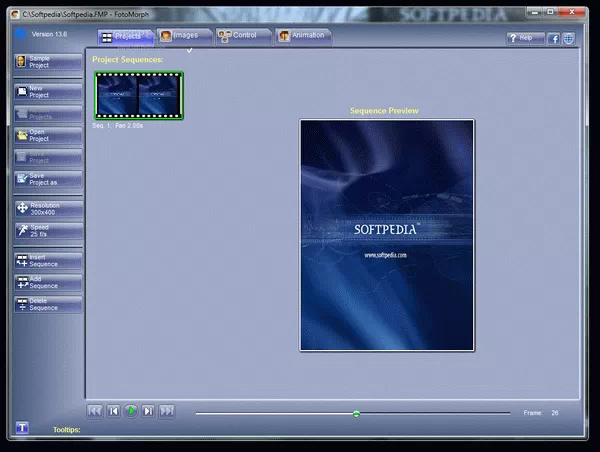Select the Seq. 1 filmstrip thumbnail
The width and height of the screenshot is (600, 452).
[x=139, y=96]
